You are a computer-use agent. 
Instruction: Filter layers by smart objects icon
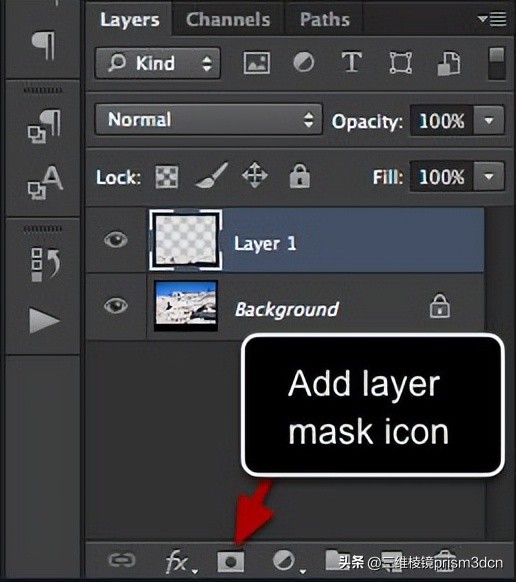(x=449, y=63)
